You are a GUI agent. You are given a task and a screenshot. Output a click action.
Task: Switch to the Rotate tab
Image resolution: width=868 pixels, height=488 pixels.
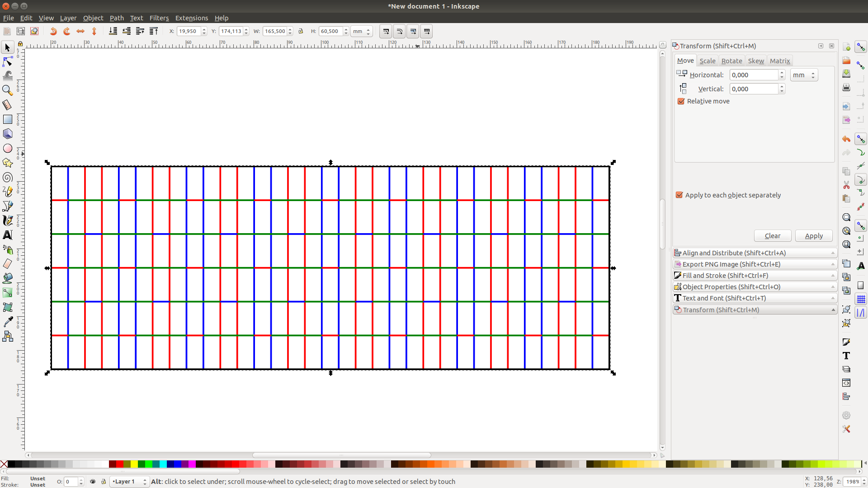731,61
